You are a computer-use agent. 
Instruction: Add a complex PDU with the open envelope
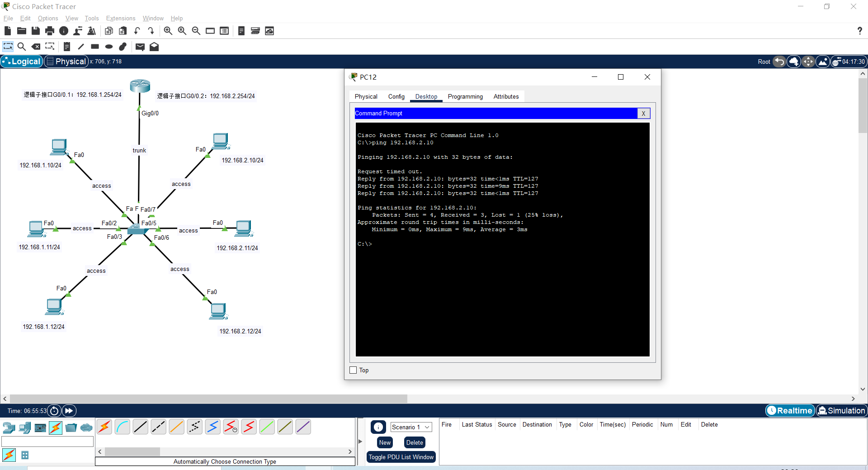(x=154, y=47)
